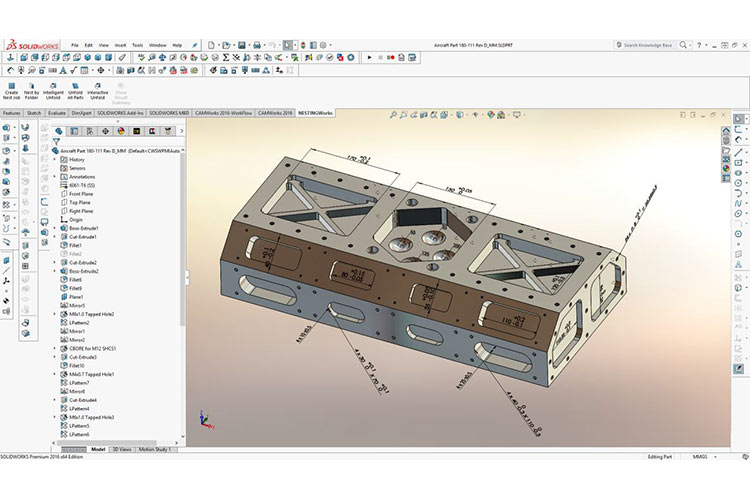Toggle the menu bar pin icon
Image resolution: width=750 pixels, height=500 pixels.
(x=195, y=45)
